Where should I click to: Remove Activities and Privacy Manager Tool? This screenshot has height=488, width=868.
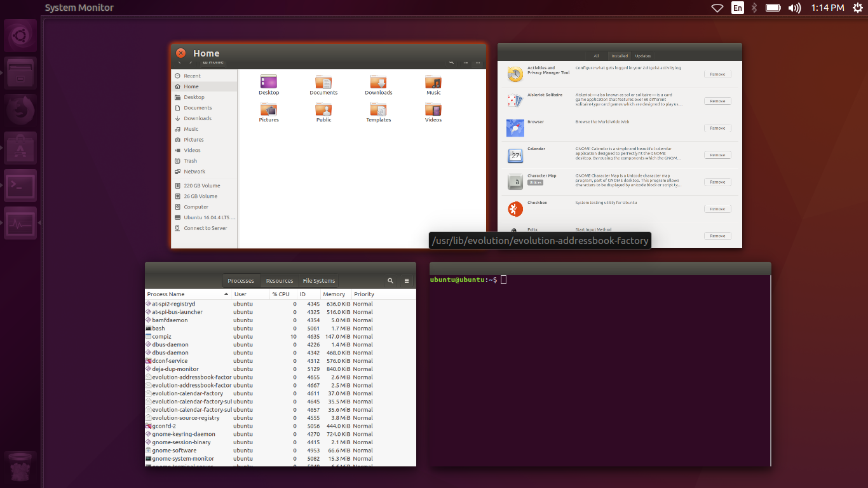tap(717, 74)
